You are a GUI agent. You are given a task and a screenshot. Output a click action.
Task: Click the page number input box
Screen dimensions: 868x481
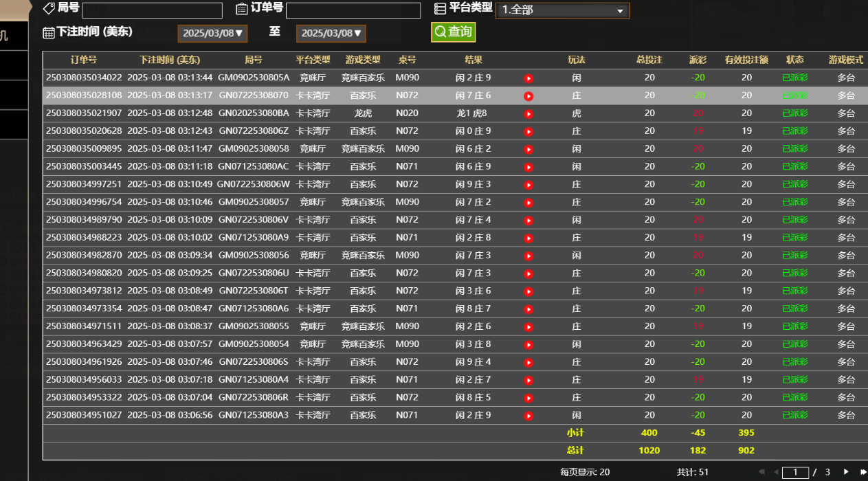[796, 472]
